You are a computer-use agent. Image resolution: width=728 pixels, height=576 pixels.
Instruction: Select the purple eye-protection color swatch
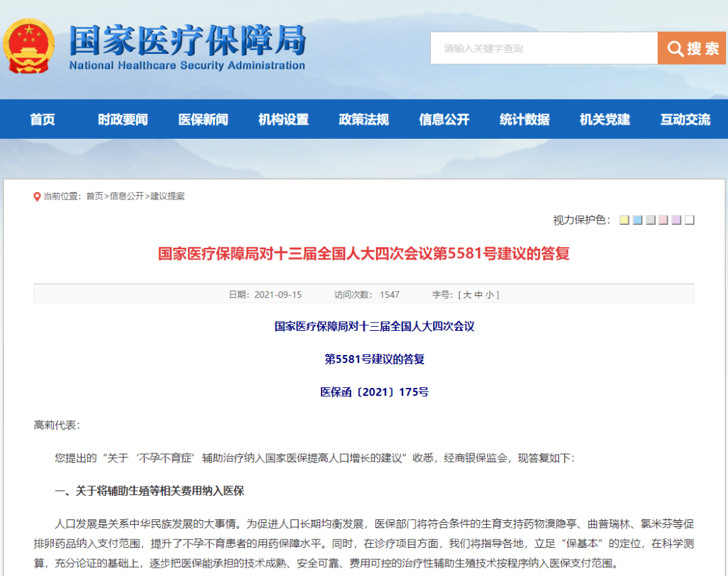(x=677, y=220)
